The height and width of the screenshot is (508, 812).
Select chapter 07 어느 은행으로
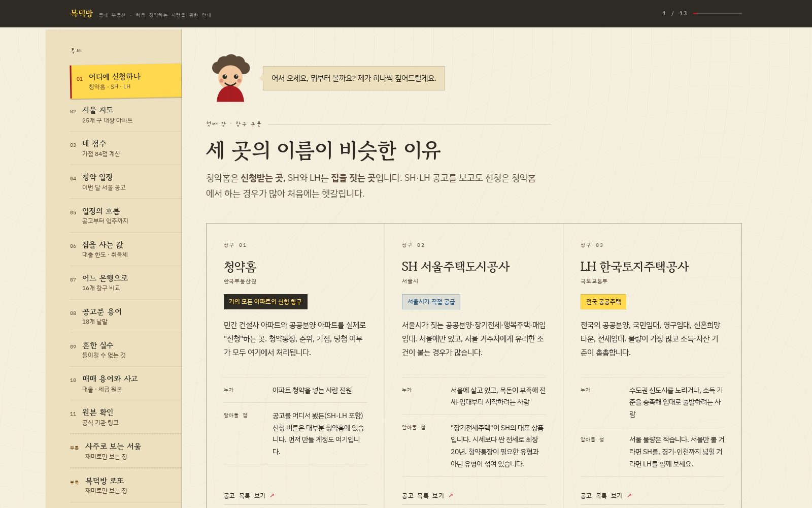pyautogui.click(x=125, y=283)
